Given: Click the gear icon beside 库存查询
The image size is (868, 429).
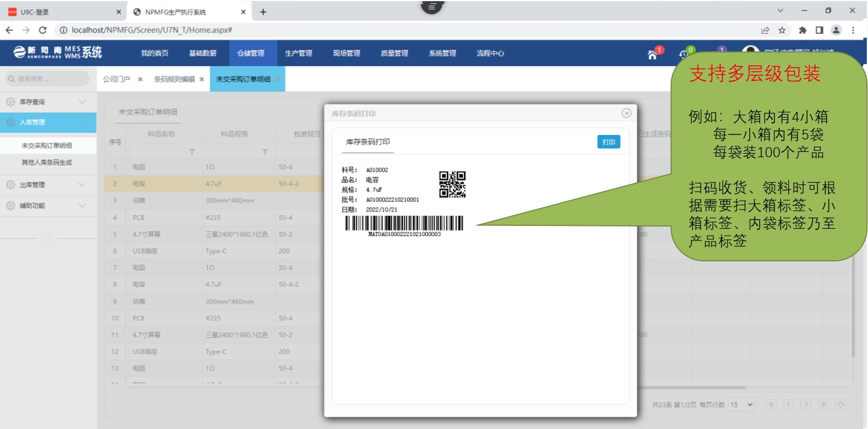Looking at the screenshot, I should click(x=11, y=102).
